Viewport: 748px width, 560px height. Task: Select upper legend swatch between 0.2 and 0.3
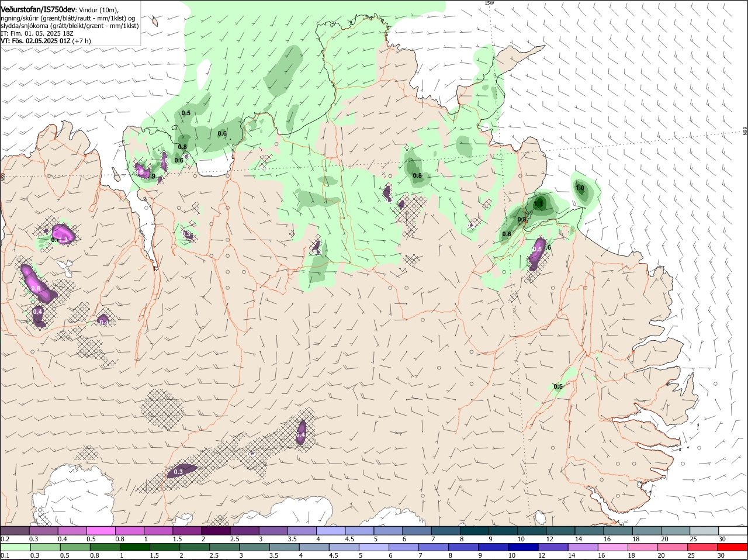tap(15, 530)
